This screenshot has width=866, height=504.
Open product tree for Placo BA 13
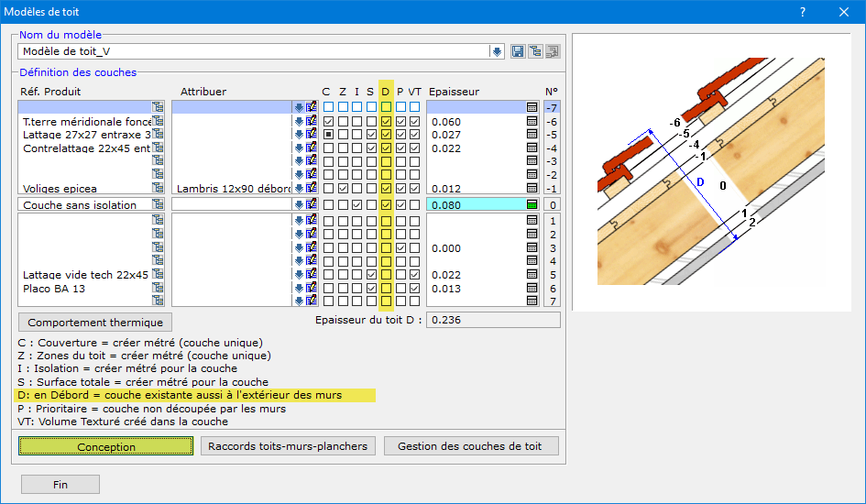coord(158,288)
